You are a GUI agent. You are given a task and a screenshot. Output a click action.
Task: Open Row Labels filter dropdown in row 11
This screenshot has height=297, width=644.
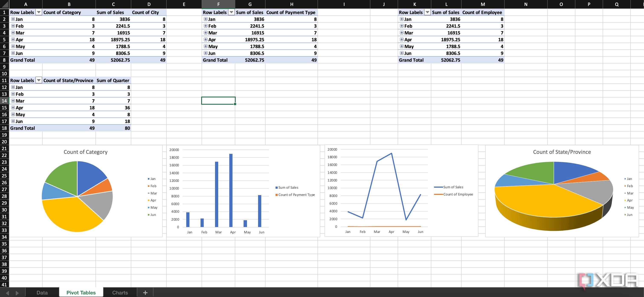[x=39, y=80]
